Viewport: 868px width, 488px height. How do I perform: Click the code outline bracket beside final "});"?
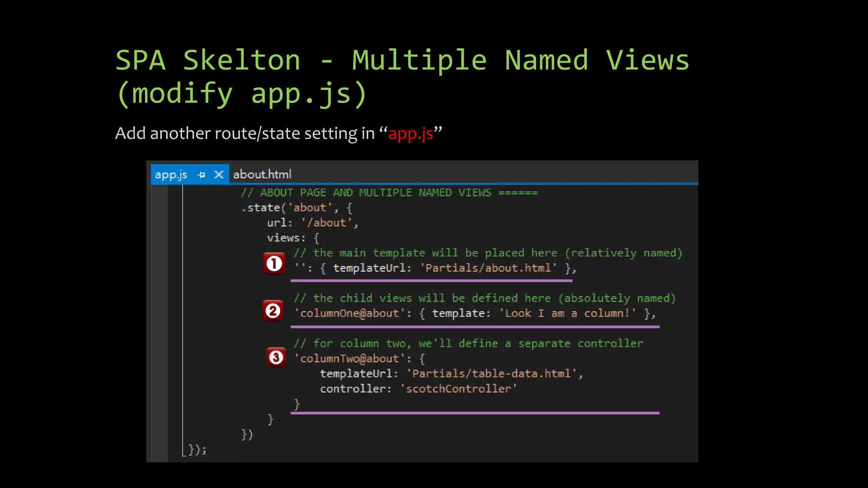pos(184,452)
